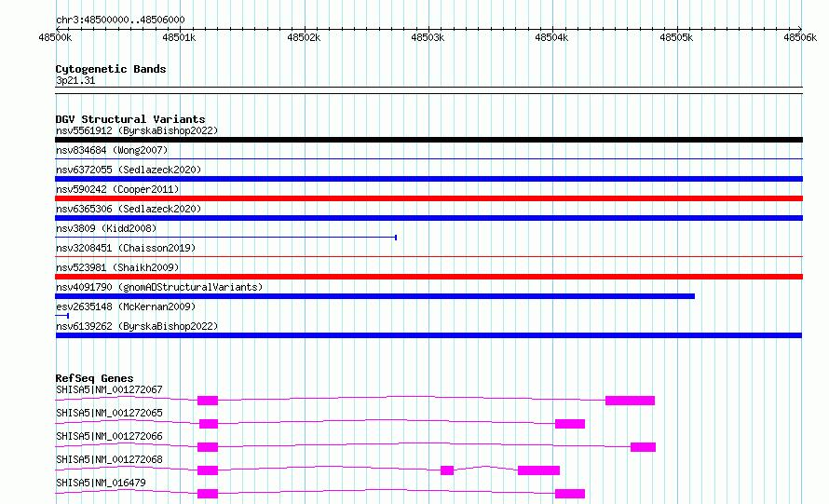Select the black nsv5561912 variant bar
This screenshot has width=829, height=504.
click(x=428, y=140)
